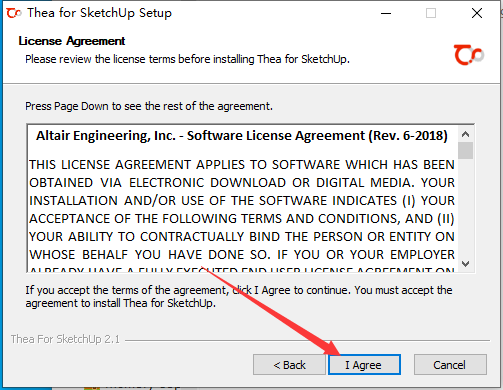Image resolution: width=503 pixels, height=390 pixels.
Task: Click the license scrollbar up arrow
Action: click(x=466, y=134)
